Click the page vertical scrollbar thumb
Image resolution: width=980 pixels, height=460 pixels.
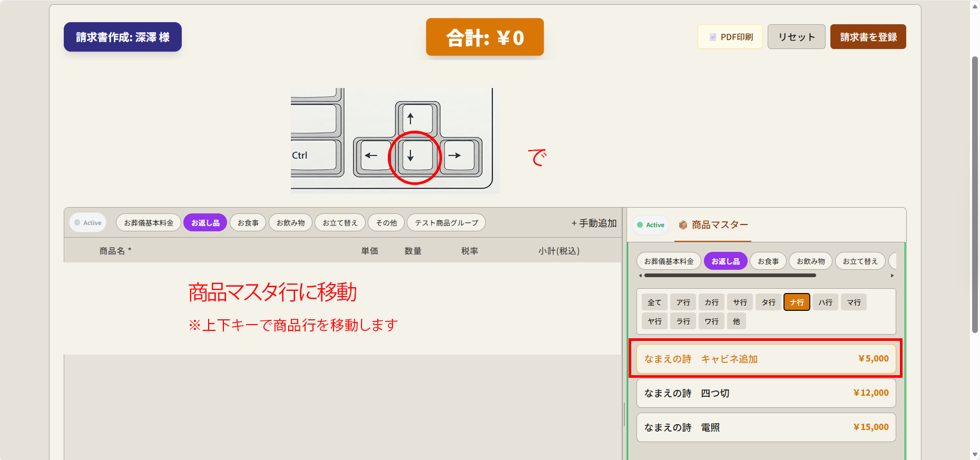[x=975, y=194]
